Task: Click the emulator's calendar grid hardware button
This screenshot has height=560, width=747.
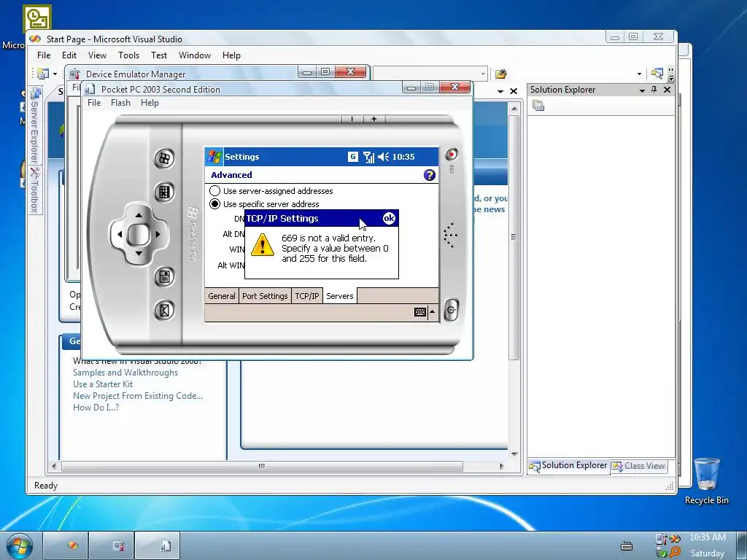Action: pyautogui.click(x=164, y=192)
